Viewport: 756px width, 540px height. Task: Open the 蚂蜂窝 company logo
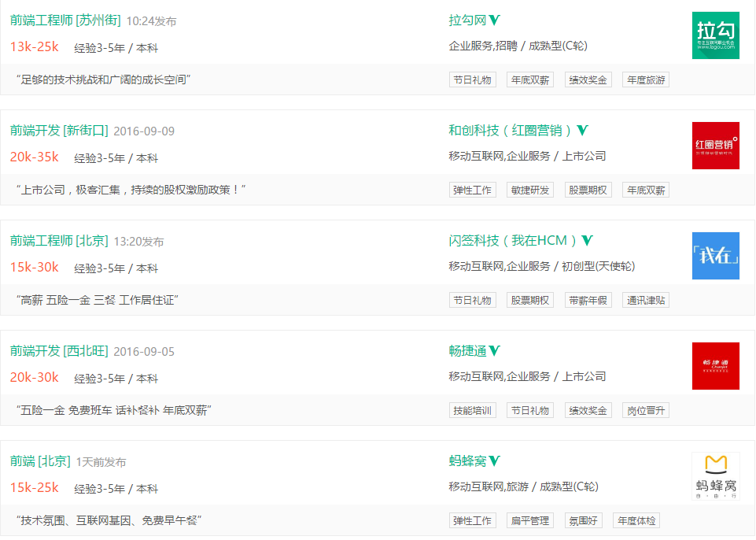(x=716, y=475)
